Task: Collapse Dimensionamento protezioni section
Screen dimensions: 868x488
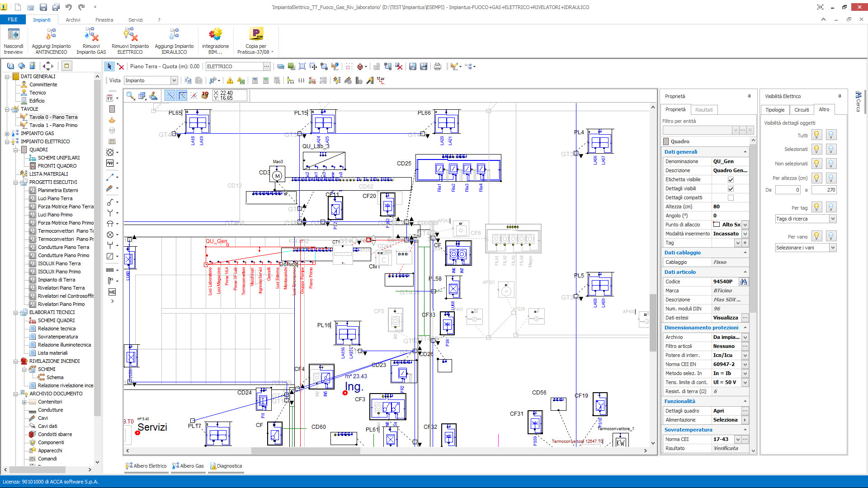Action: [745, 328]
